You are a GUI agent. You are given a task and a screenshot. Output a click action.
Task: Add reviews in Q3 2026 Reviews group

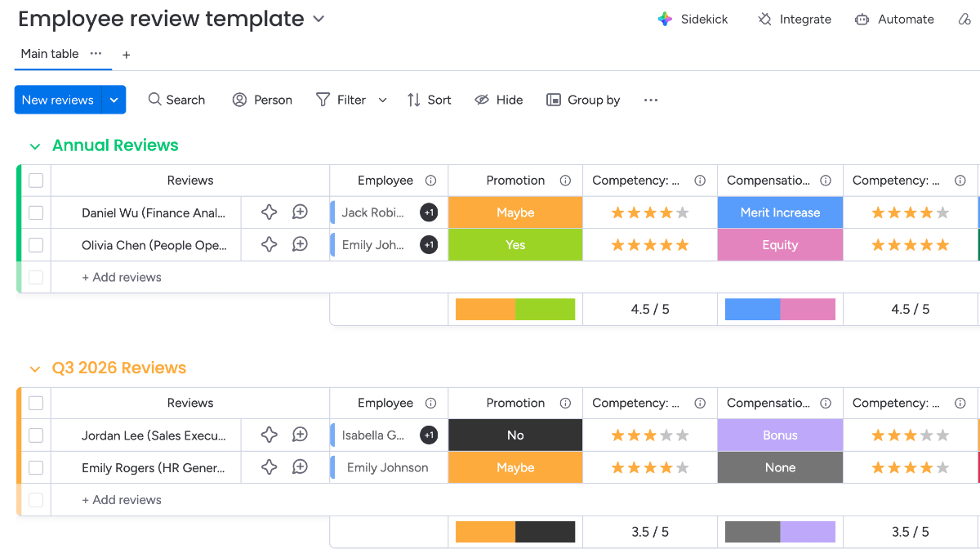122,500
